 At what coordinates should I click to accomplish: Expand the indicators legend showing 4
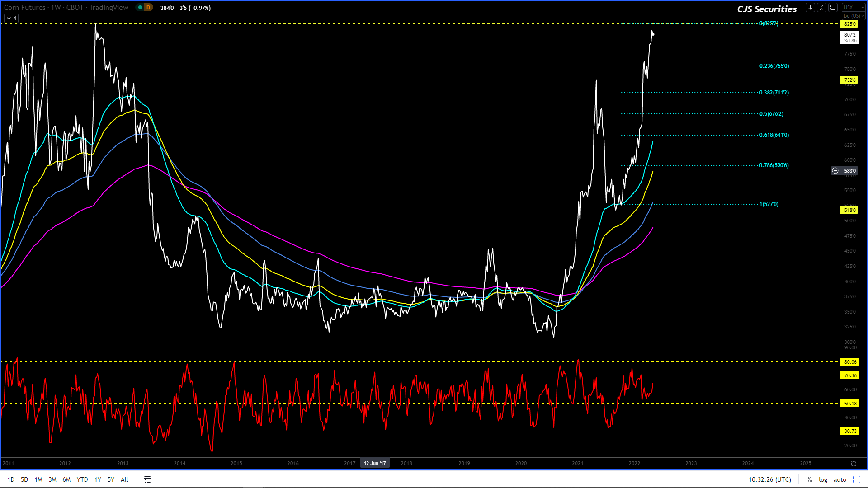pos(11,18)
